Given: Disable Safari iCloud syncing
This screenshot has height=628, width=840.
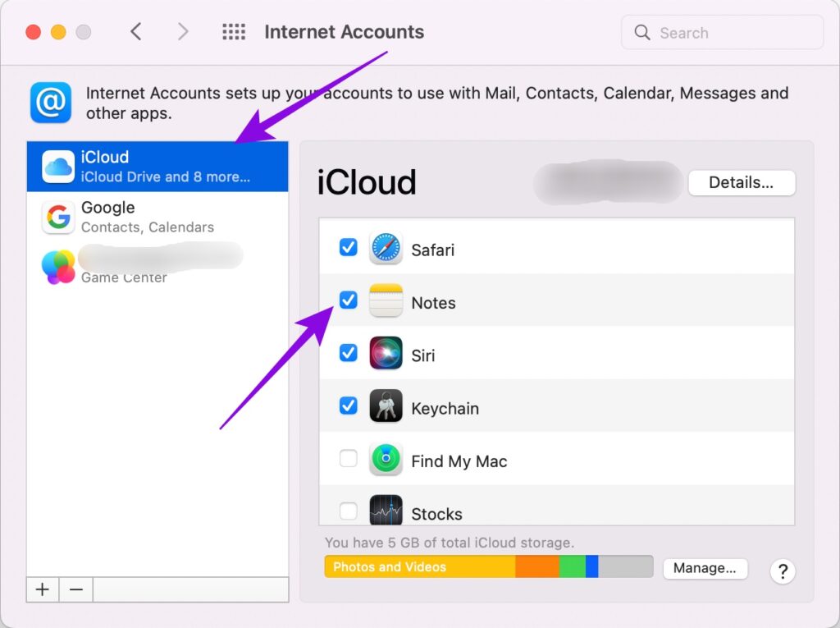Looking at the screenshot, I should tap(348, 247).
